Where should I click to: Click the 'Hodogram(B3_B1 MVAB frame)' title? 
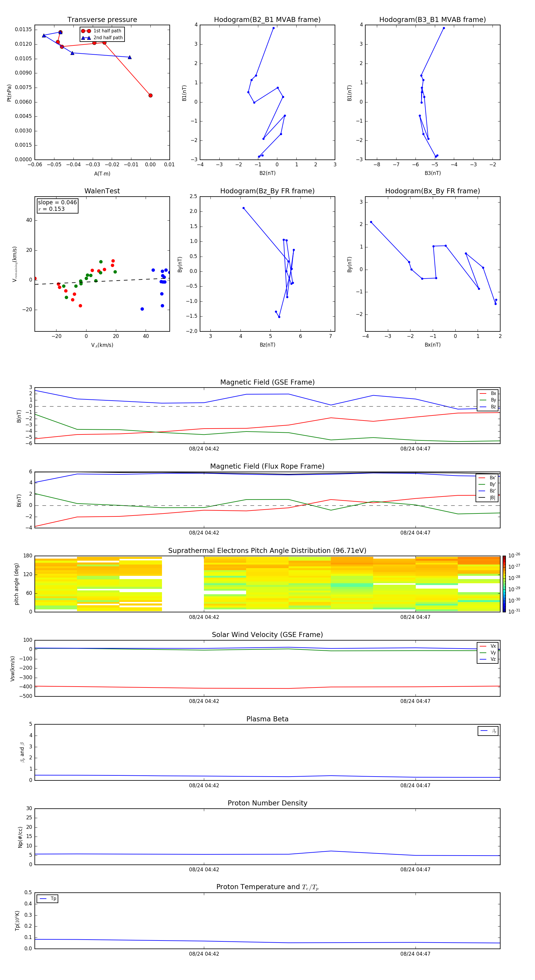(x=432, y=20)
